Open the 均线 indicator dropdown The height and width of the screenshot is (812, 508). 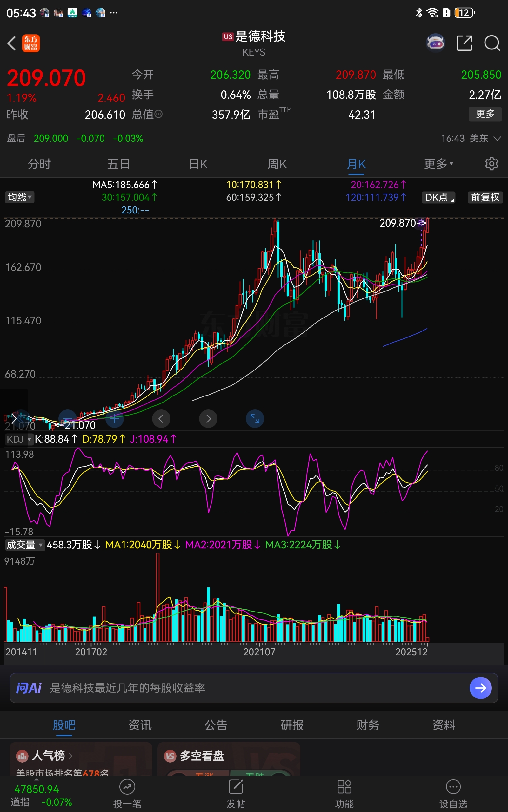pyautogui.click(x=19, y=197)
